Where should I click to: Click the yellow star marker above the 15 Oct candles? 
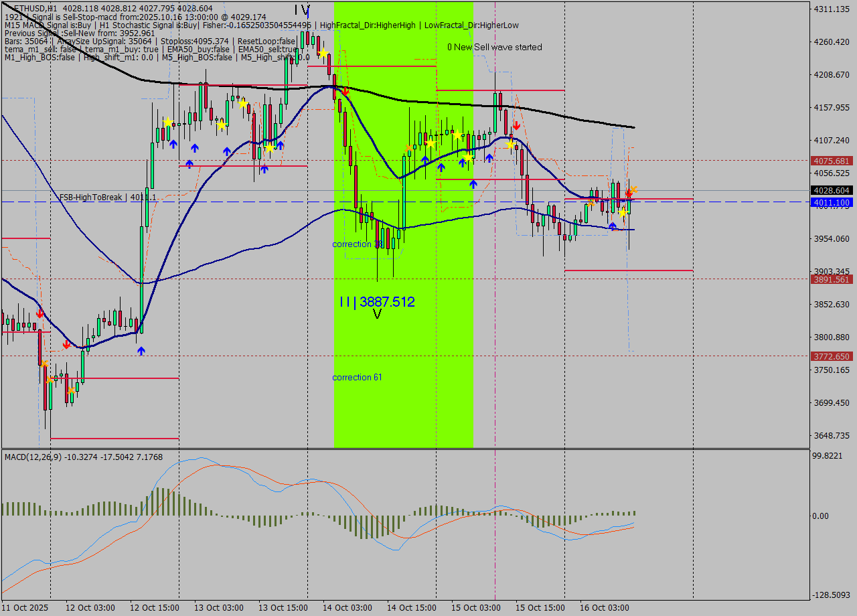tap(510, 145)
